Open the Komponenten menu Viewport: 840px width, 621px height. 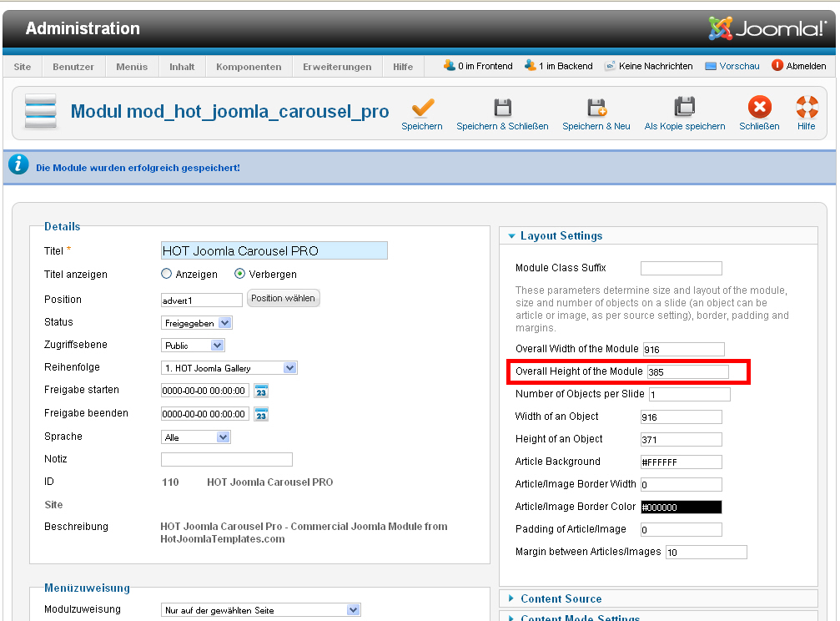pos(249,67)
